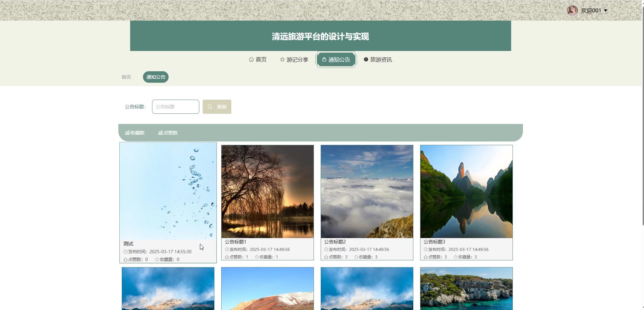
Task: Open the 公告标题1 willow tree thumbnail
Action: tap(267, 191)
